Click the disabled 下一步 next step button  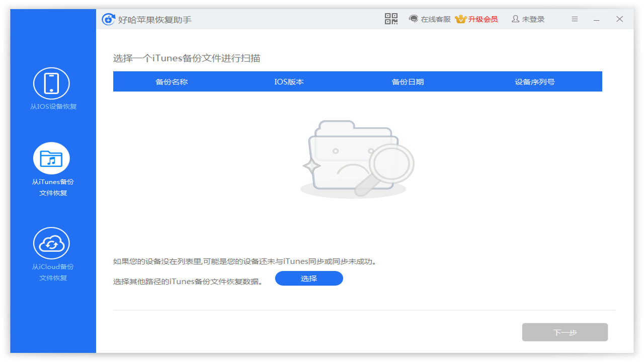tap(565, 332)
